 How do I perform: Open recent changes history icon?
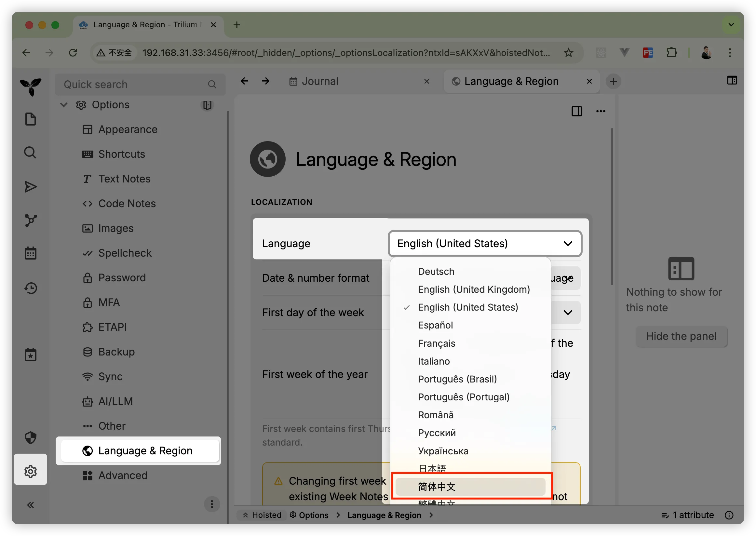31,288
